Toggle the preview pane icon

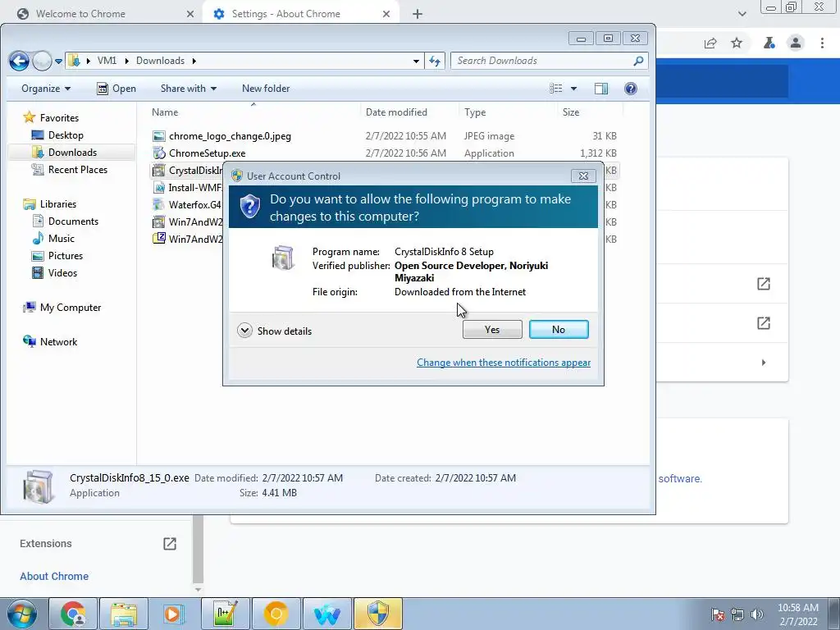(601, 89)
